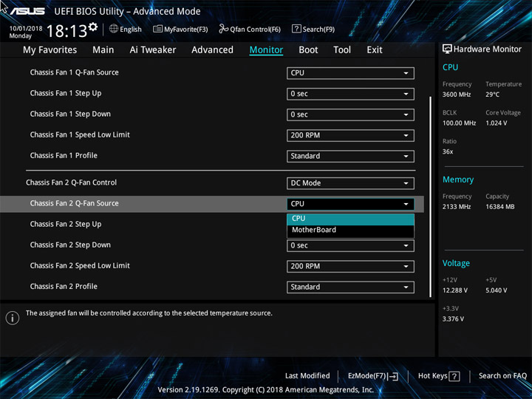Open clock settings via gear icon
This screenshot has height=399, width=532.
point(93,27)
